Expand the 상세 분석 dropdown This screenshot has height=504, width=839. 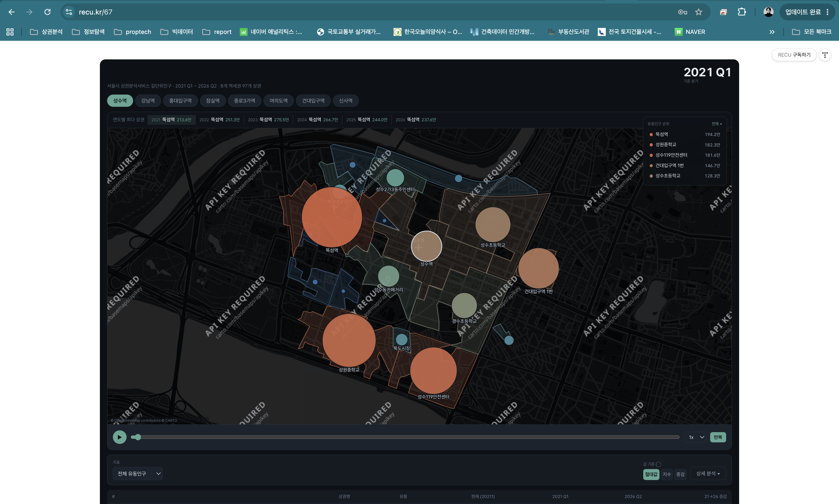(708, 473)
